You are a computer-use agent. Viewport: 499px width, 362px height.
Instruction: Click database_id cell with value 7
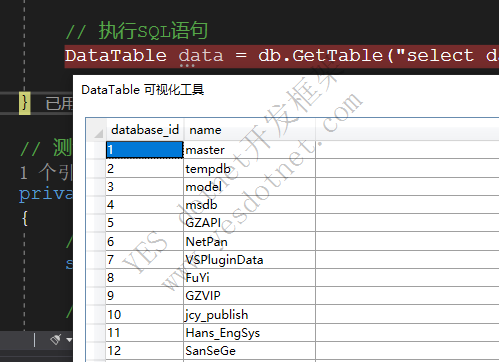(145, 260)
